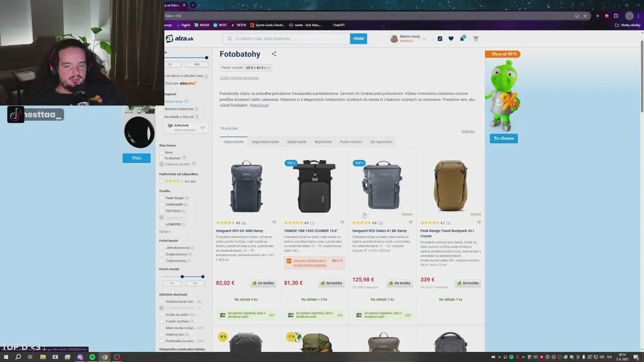Open the WOLT bookmark
The image size is (644, 362).
click(220, 25)
